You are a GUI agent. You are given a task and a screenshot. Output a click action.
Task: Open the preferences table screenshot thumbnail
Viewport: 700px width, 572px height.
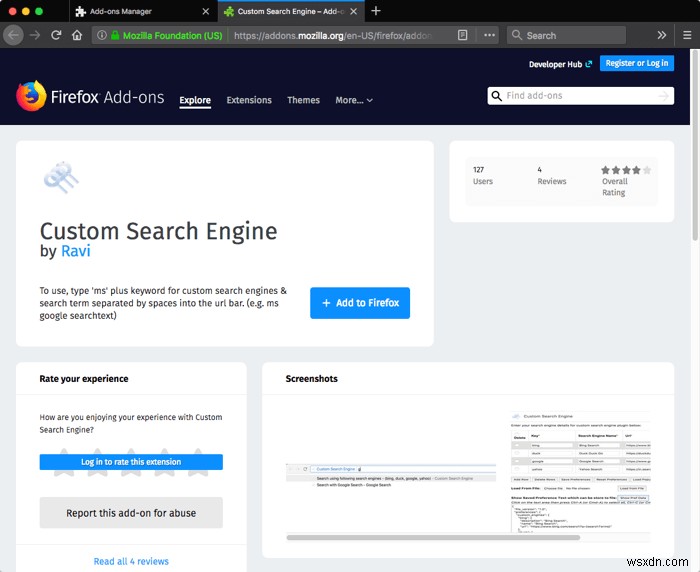(580, 472)
